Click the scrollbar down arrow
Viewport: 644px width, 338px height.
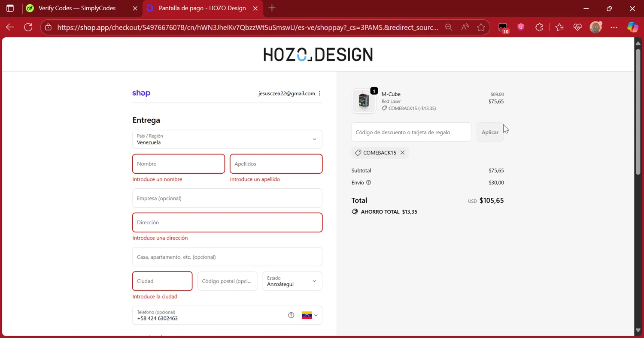[638, 330]
